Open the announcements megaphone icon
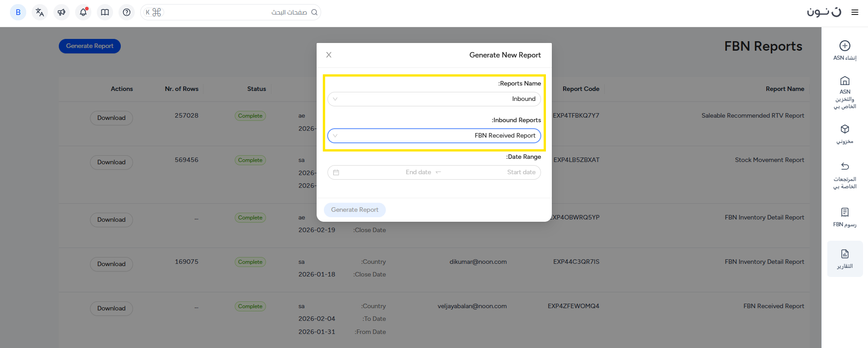 pyautogui.click(x=62, y=12)
